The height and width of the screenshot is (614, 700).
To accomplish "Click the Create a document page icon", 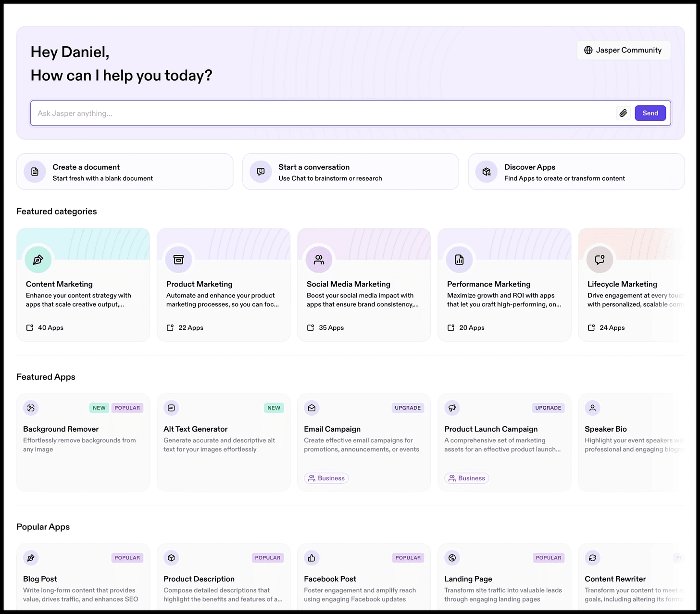I will [x=35, y=172].
